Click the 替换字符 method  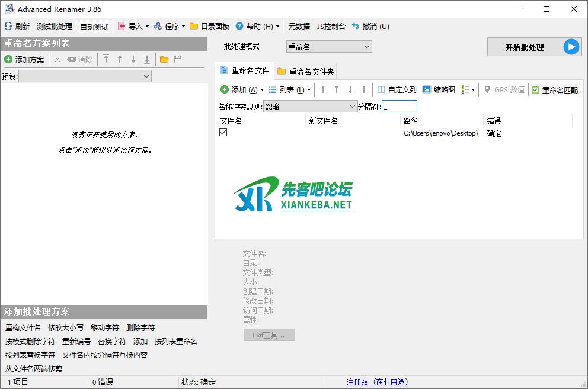112,341
